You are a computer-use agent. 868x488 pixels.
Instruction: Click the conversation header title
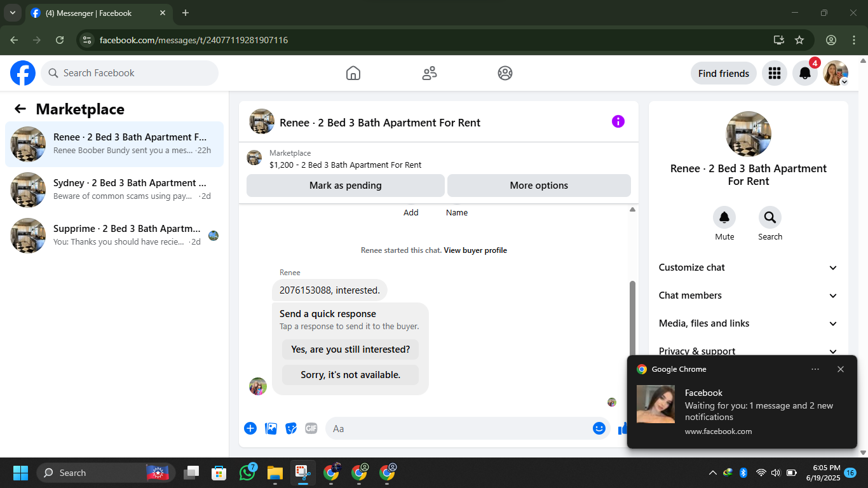coord(380,123)
